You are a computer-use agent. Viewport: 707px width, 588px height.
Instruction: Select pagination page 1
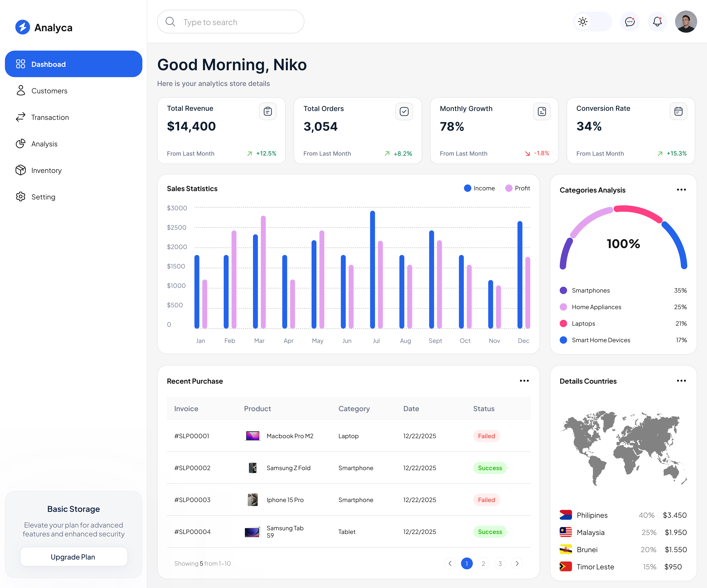(467, 563)
